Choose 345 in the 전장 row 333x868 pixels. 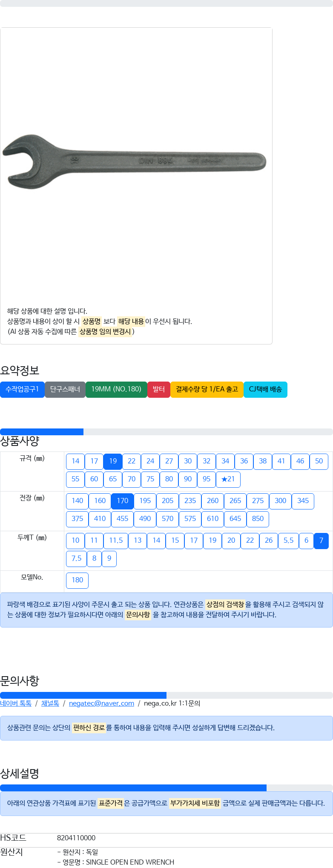pyautogui.click(x=303, y=501)
